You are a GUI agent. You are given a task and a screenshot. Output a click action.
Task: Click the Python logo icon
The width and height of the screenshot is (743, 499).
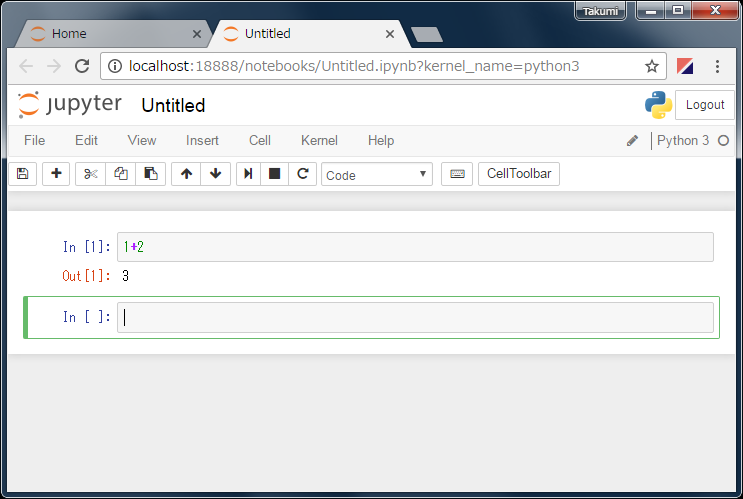658,105
